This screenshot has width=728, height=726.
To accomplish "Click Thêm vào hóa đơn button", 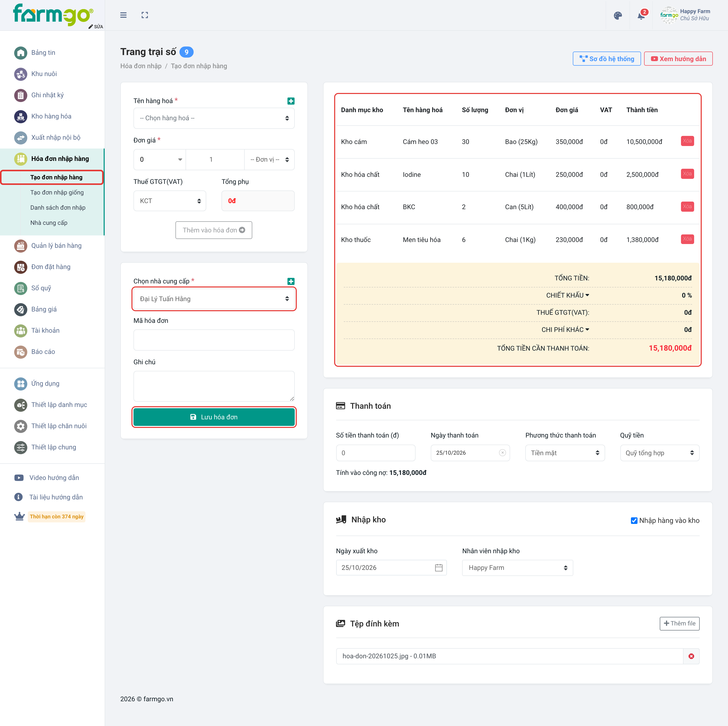I will (x=214, y=230).
